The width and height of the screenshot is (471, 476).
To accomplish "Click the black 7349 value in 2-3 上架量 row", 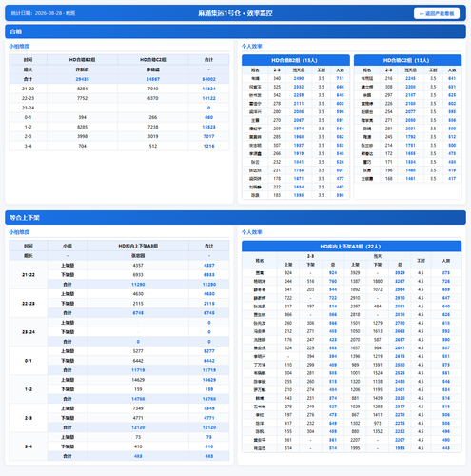I will (138, 408).
